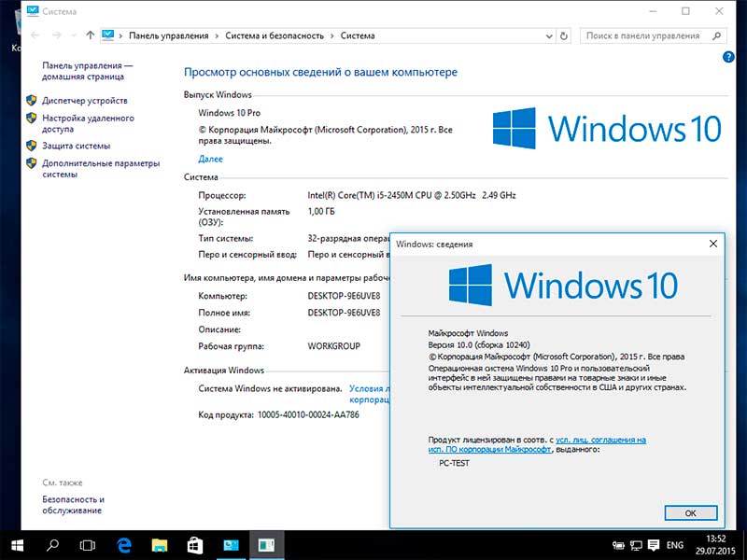Open 'Панель управления — домашняя страница'
The width and height of the screenshot is (747, 560).
point(87,71)
